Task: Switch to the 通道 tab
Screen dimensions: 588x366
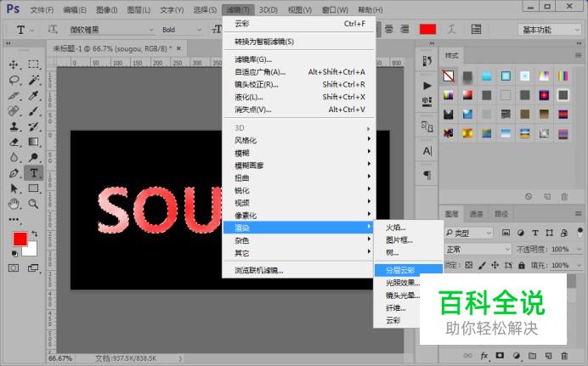Action: (x=476, y=214)
